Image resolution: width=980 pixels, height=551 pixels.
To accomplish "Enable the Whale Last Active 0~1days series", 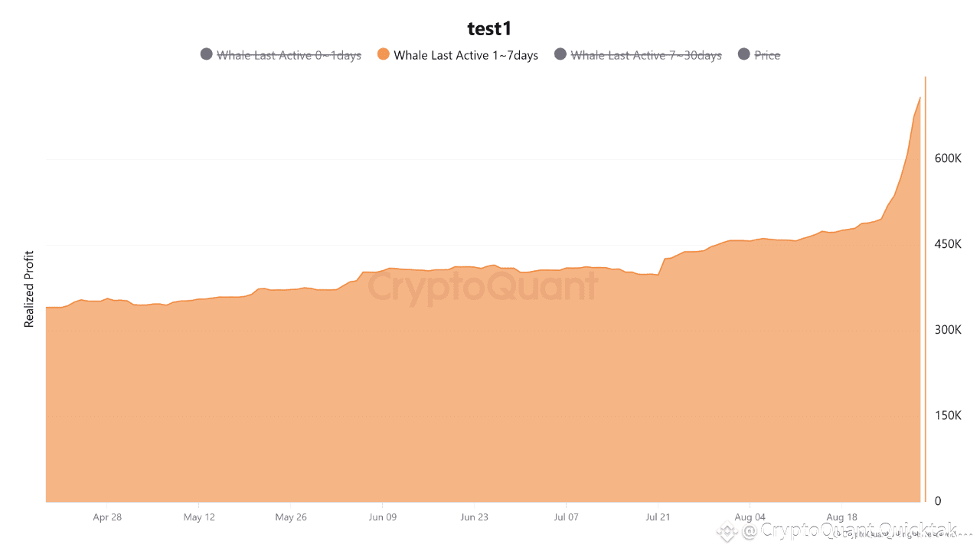I will pyautogui.click(x=289, y=55).
